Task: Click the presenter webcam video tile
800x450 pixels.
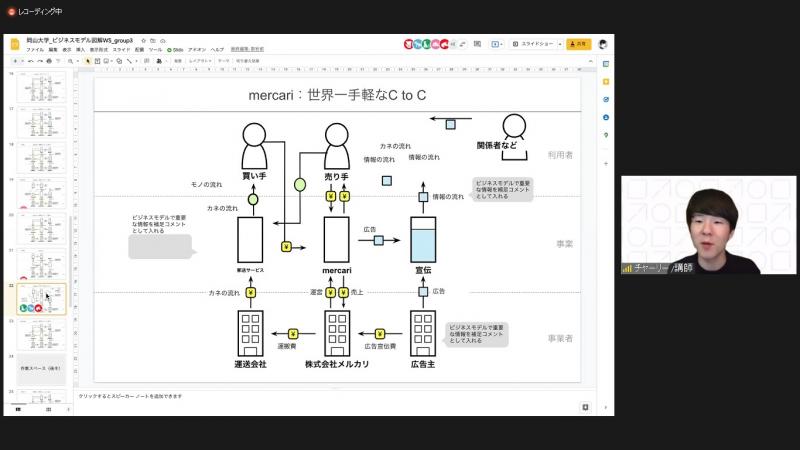Action: coord(708,225)
